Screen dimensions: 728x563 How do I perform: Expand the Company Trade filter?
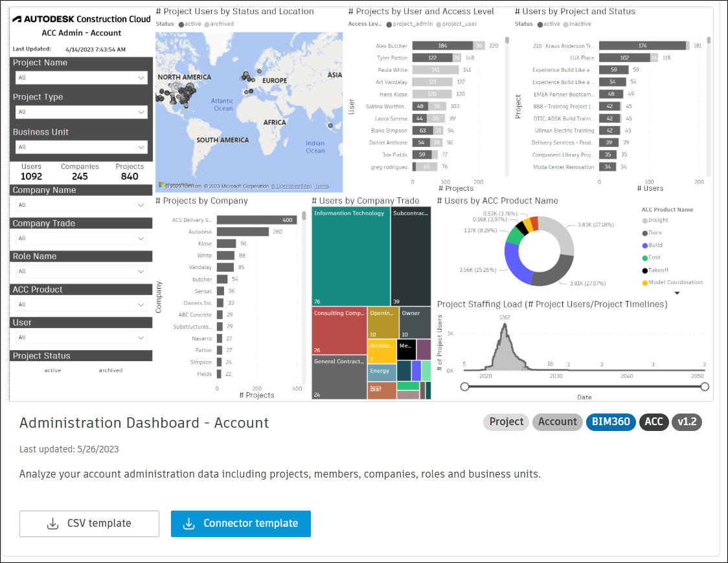[81, 238]
